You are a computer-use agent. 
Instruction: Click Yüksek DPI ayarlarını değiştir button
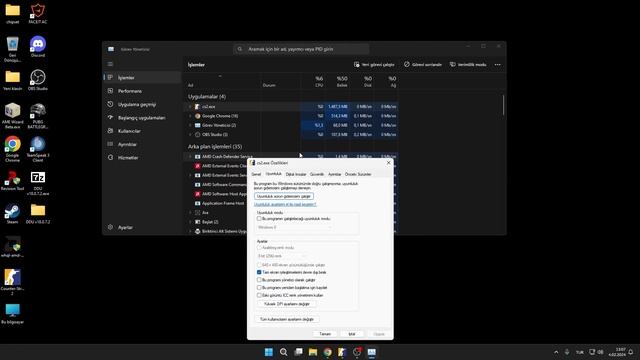pyautogui.click(x=287, y=304)
